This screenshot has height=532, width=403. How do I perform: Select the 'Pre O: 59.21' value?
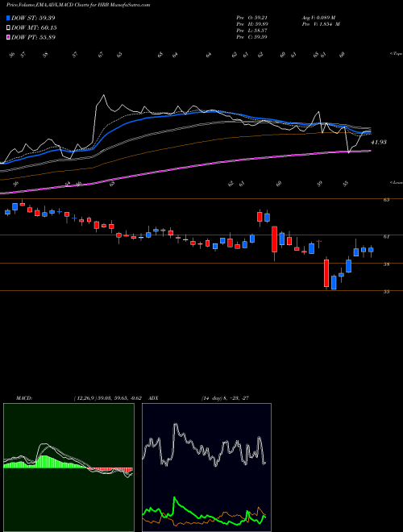[251, 18]
